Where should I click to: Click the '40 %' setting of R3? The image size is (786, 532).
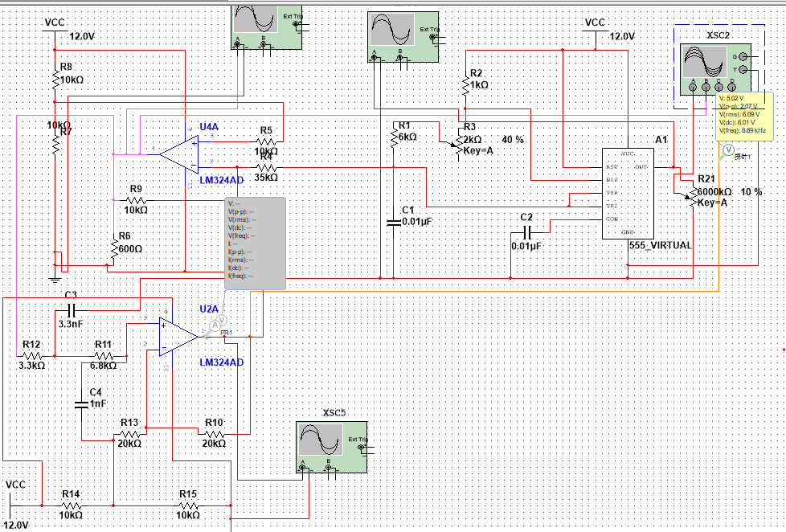point(513,139)
